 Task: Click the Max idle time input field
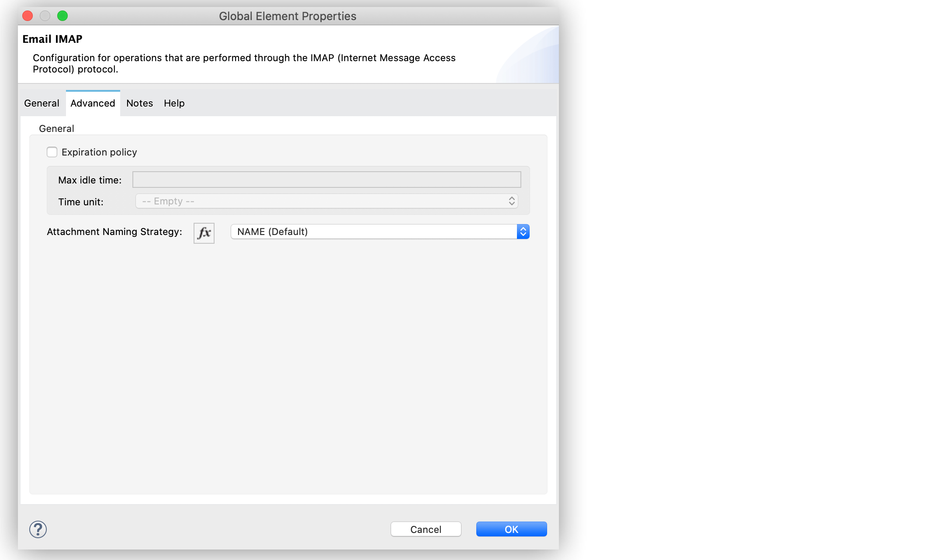[x=327, y=180]
